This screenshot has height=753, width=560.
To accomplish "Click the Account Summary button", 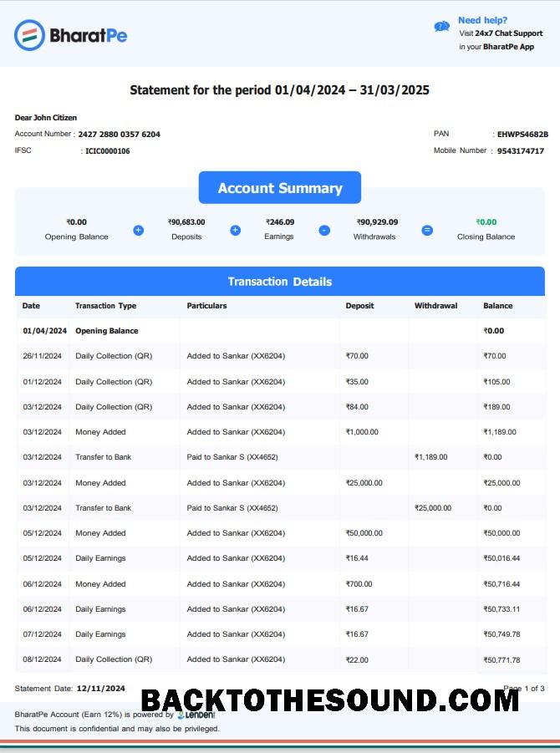I will click(x=279, y=188).
